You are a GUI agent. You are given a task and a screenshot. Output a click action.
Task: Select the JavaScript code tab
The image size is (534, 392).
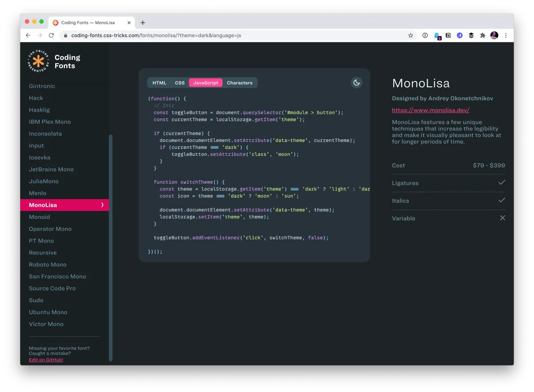(206, 83)
